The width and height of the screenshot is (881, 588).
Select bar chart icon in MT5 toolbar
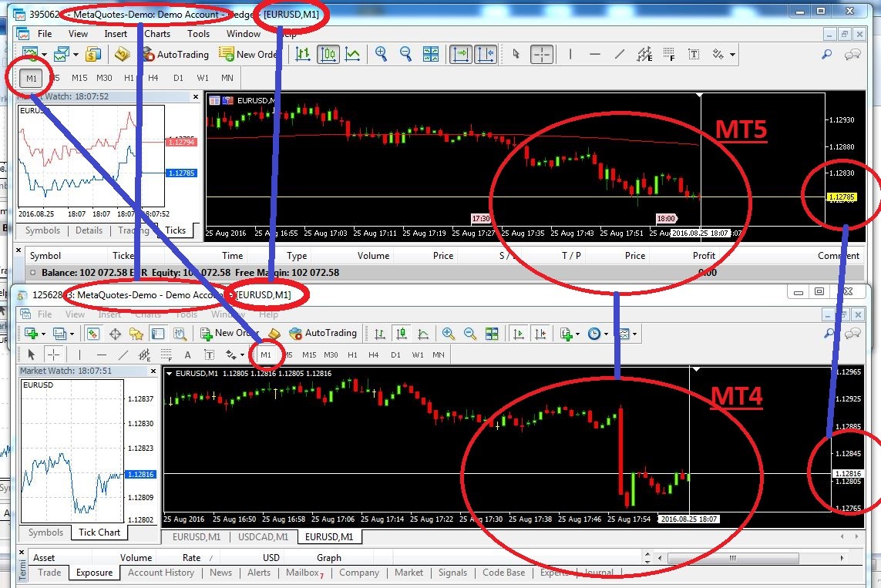[x=303, y=54]
